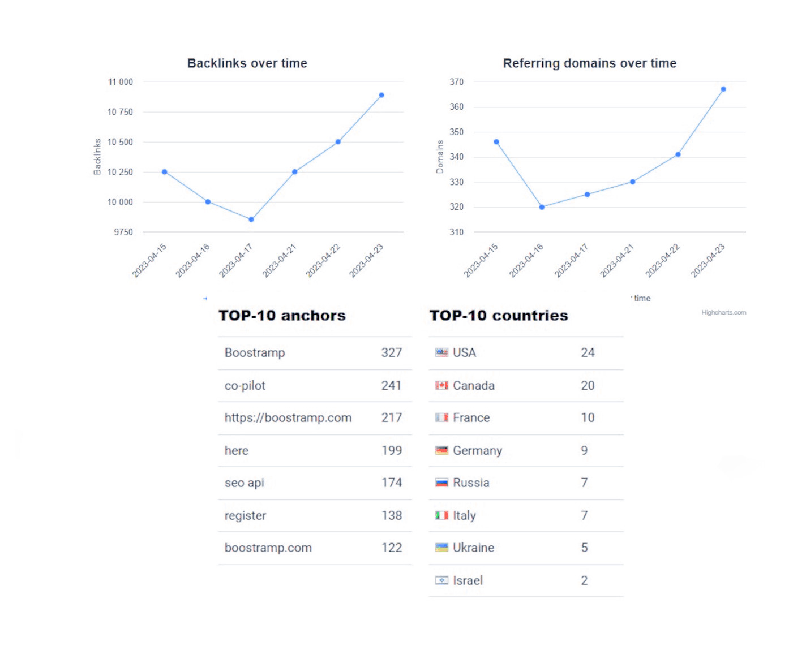Select the TOP-10 countries heading
This screenshot has width=806, height=672.
[x=499, y=315]
